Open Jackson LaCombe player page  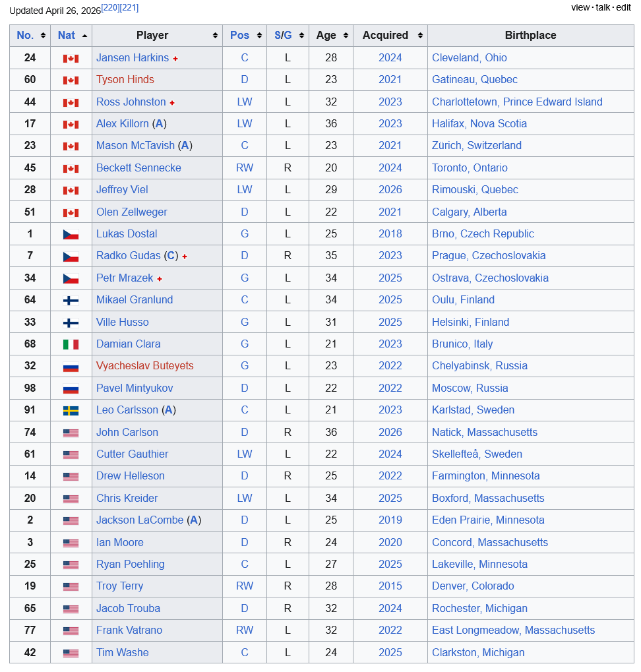(x=140, y=520)
